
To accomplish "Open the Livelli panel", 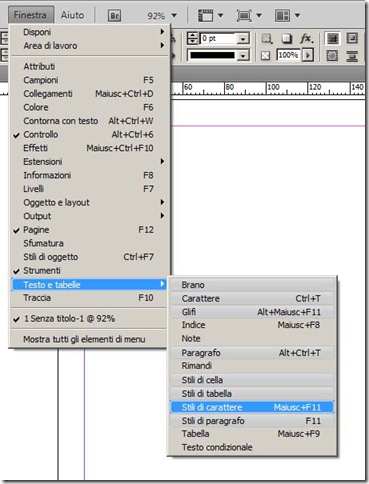I will (x=89, y=189).
